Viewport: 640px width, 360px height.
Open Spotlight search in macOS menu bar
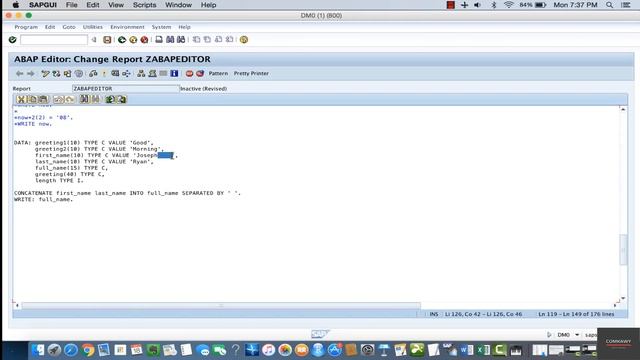click(x=609, y=5)
